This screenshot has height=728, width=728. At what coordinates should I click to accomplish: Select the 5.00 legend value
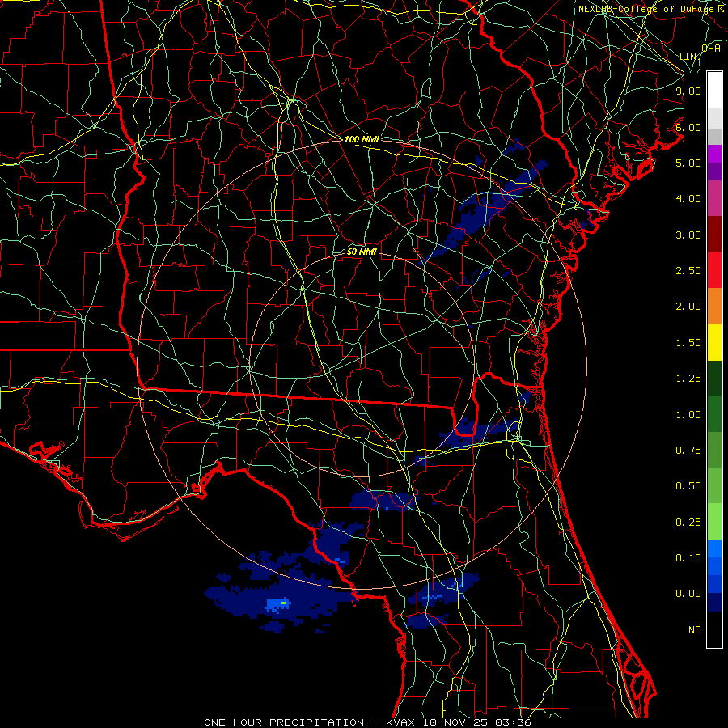pos(688,163)
